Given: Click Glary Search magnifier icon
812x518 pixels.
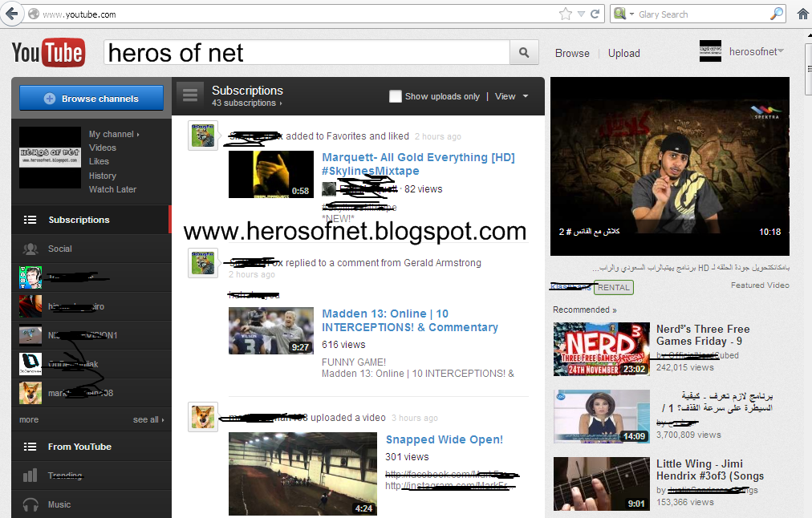Looking at the screenshot, I should click(x=776, y=14).
